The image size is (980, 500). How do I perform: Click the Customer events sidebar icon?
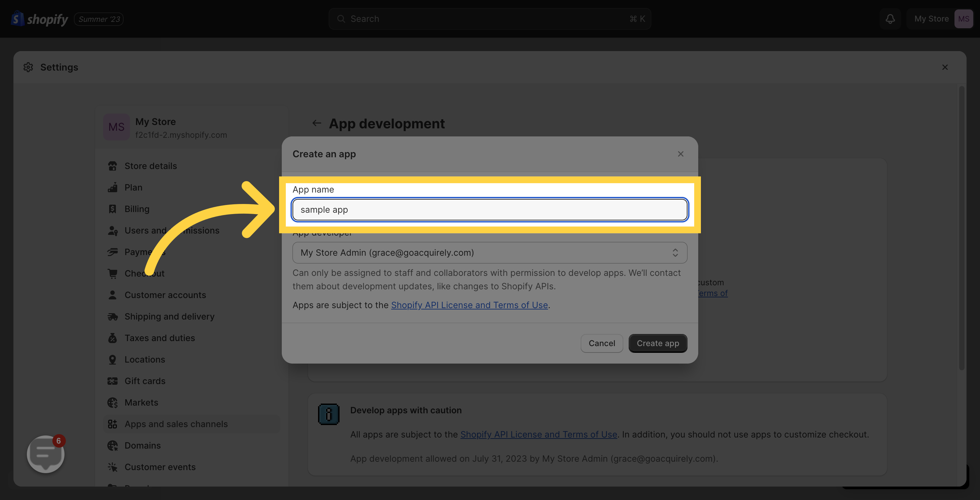[x=112, y=467]
